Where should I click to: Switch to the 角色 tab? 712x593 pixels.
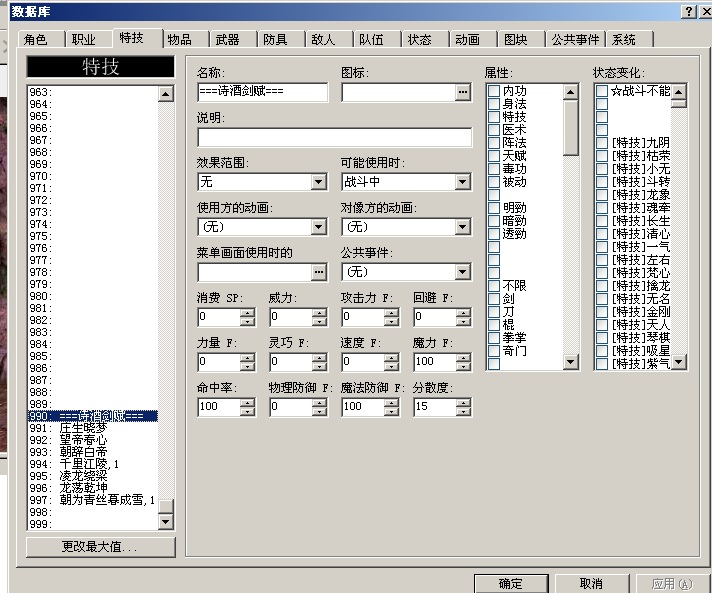click(x=41, y=40)
